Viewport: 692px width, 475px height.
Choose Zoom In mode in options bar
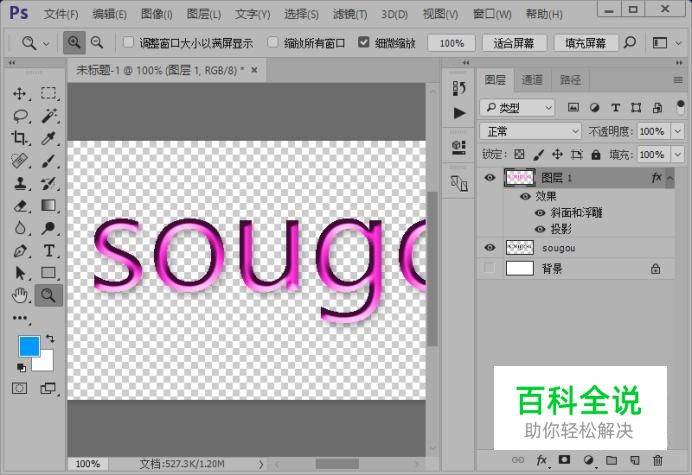coord(74,42)
